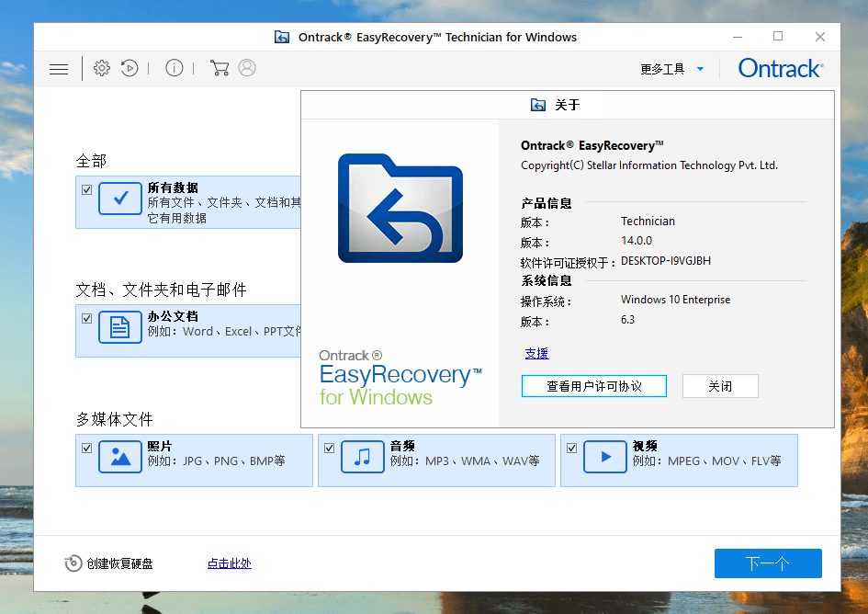
Task: Select the DESKTOP-I9VGJBH license text
Action: click(x=666, y=261)
